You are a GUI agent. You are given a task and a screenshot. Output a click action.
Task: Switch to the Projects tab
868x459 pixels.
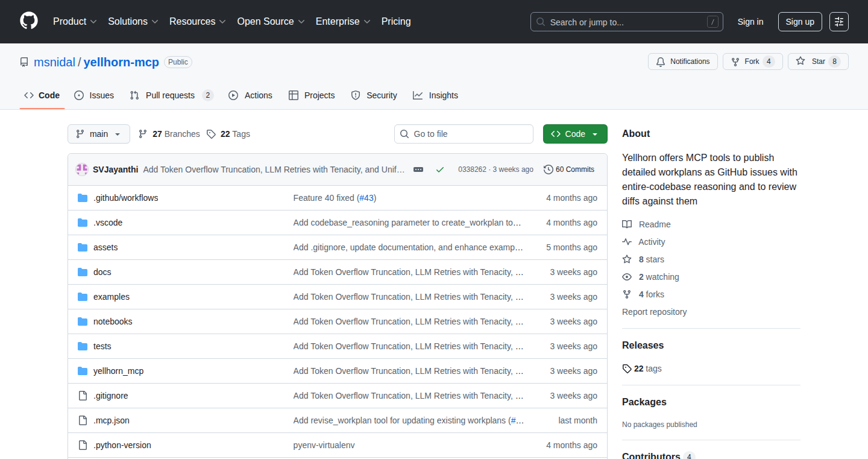coord(312,95)
